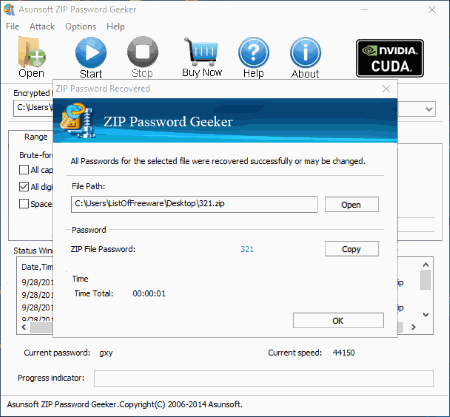Open the File menu
This screenshot has height=417, width=450.
click(x=12, y=27)
